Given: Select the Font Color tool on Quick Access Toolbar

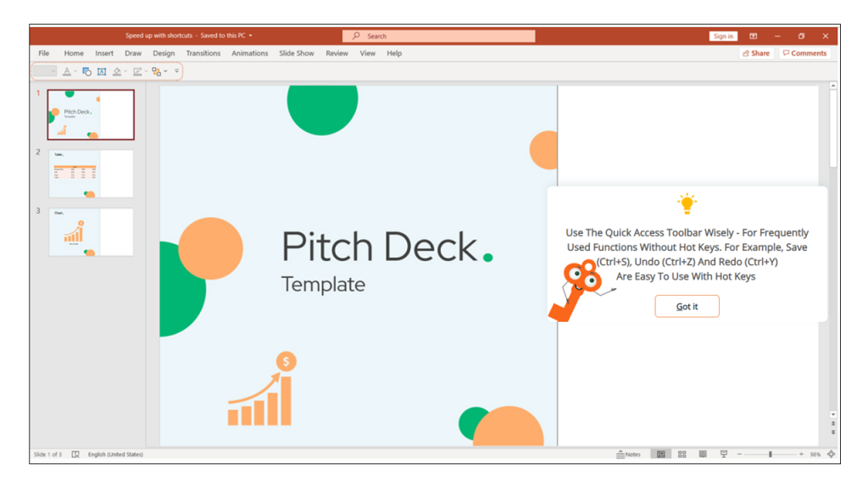Looking at the screenshot, I should tap(67, 71).
